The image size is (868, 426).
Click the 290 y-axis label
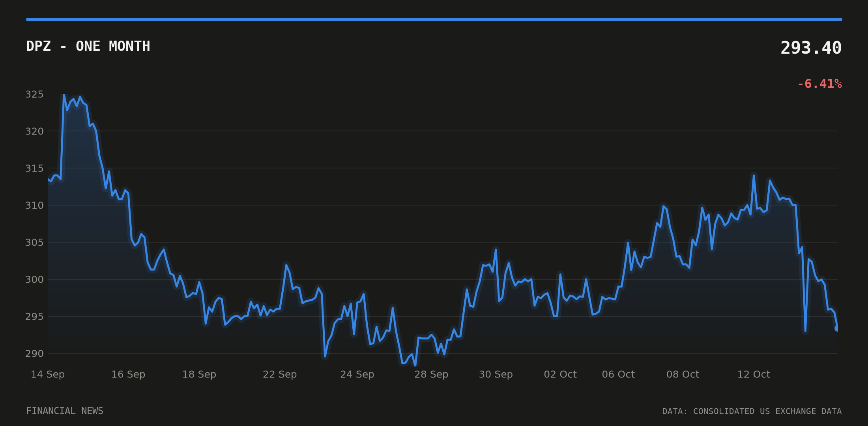tap(34, 354)
